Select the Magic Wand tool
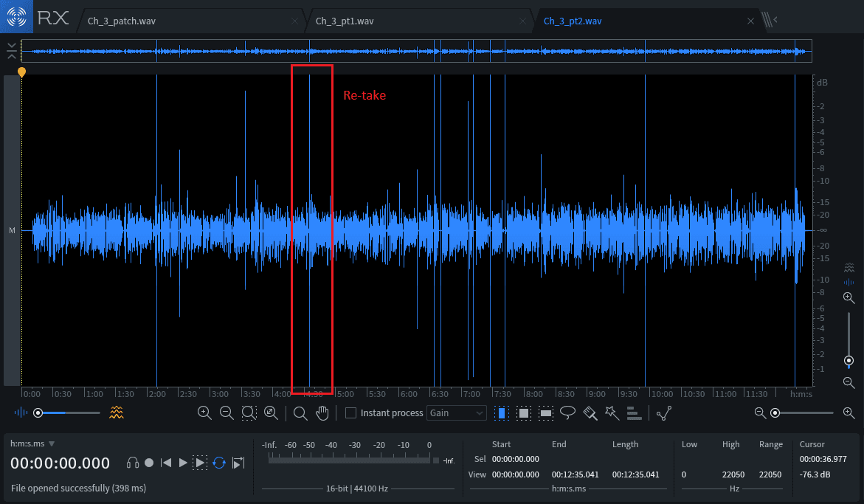The height and width of the screenshot is (504, 864). (x=612, y=413)
